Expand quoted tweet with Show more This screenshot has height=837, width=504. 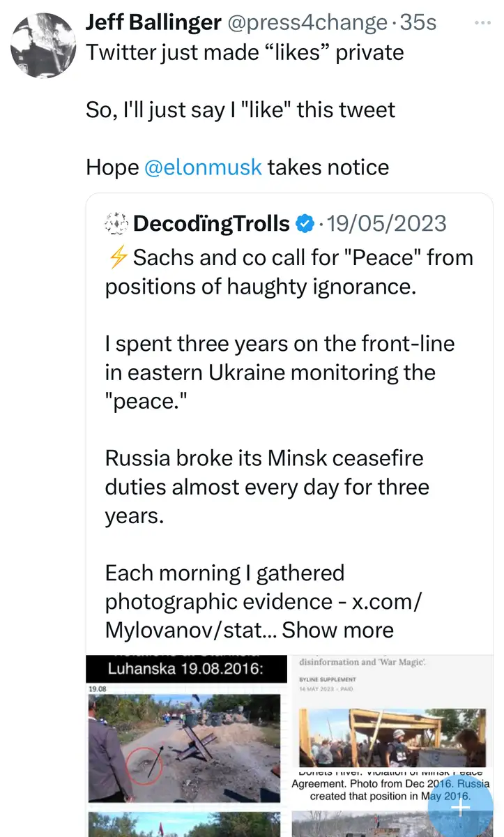pos(337,630)
